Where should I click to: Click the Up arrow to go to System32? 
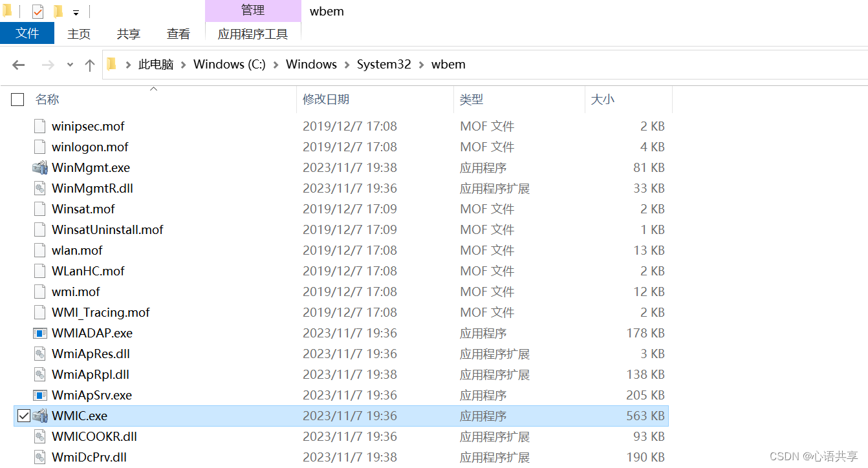click(89, 64)
